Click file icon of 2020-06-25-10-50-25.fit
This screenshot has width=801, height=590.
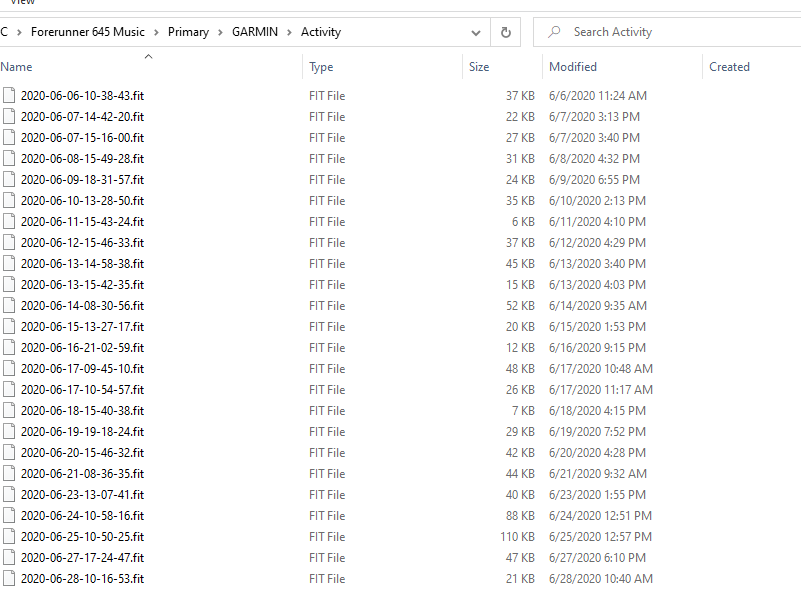[x=9, y=537]
